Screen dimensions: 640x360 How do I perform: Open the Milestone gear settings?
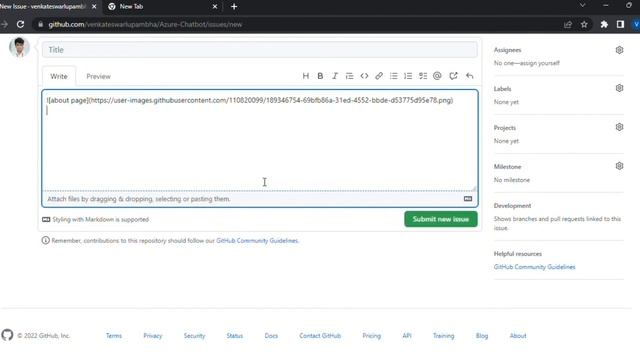619,166
